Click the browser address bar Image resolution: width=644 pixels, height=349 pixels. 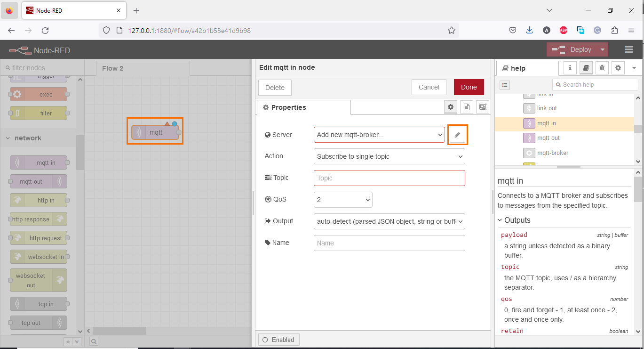tap(279, 30)
